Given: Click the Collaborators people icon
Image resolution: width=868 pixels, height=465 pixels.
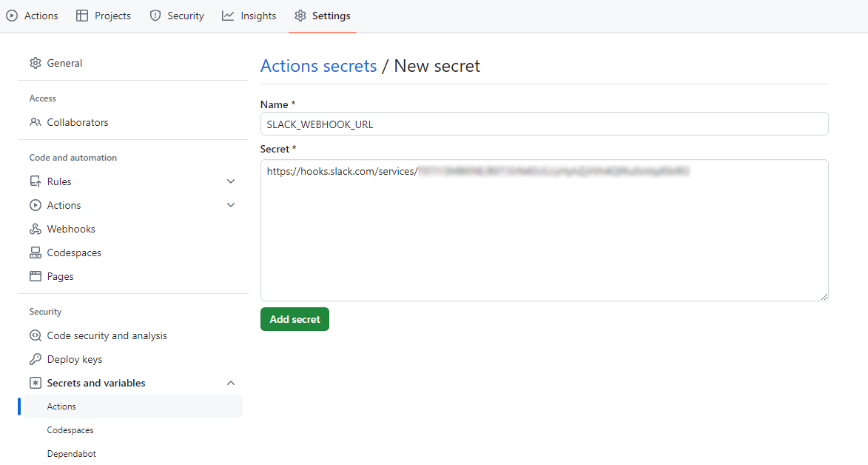Looking at the screenshot, I should click(36, 122).
